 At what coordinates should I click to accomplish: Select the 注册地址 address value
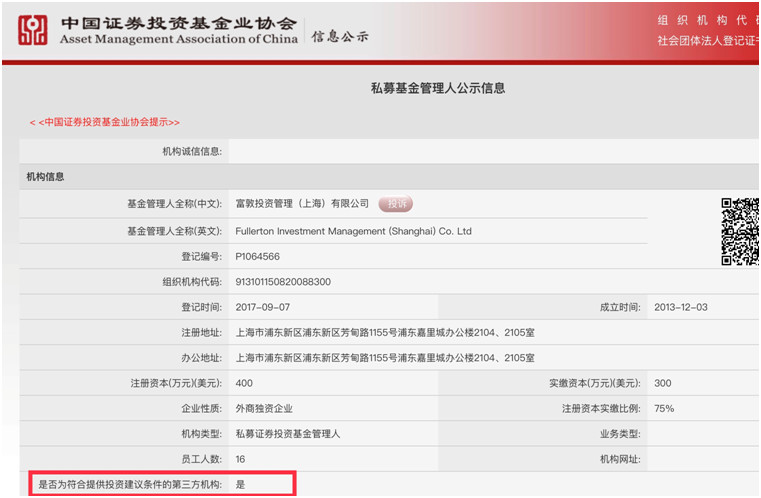tap(385, 332)
